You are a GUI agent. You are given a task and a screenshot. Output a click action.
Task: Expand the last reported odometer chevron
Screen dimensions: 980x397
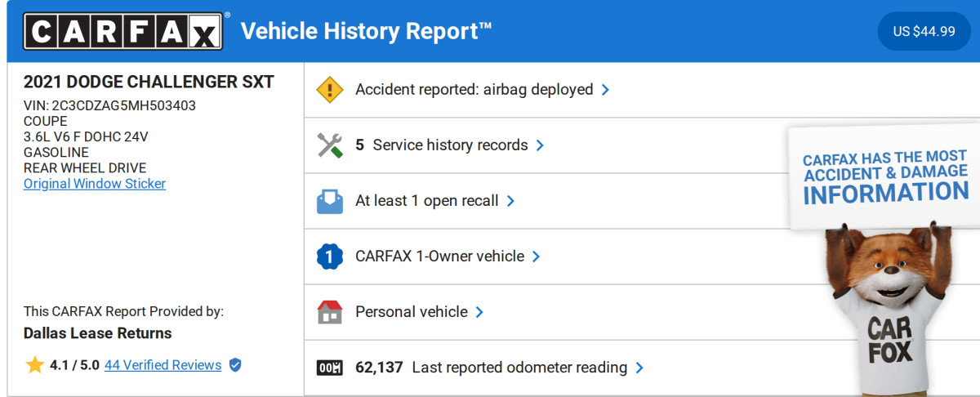pyautogui.click(x=639, y=368)
